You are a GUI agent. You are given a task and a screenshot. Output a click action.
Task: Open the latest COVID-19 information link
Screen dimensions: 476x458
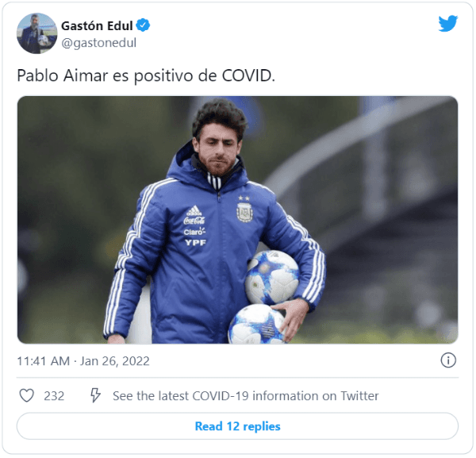(245, 396)
